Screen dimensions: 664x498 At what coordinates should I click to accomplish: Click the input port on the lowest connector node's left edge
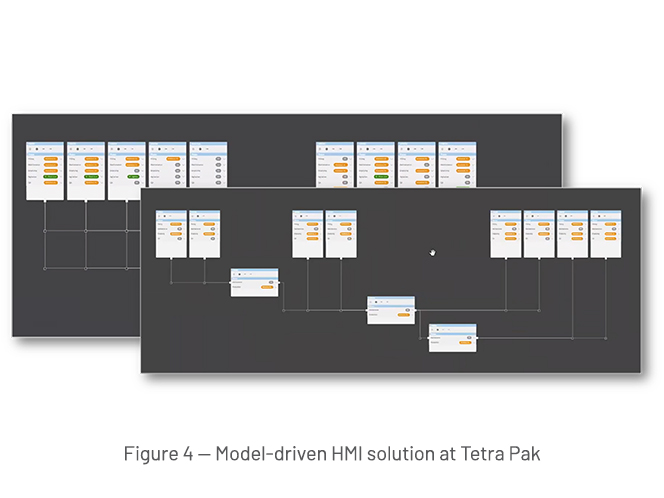click(x=429, y=338)
